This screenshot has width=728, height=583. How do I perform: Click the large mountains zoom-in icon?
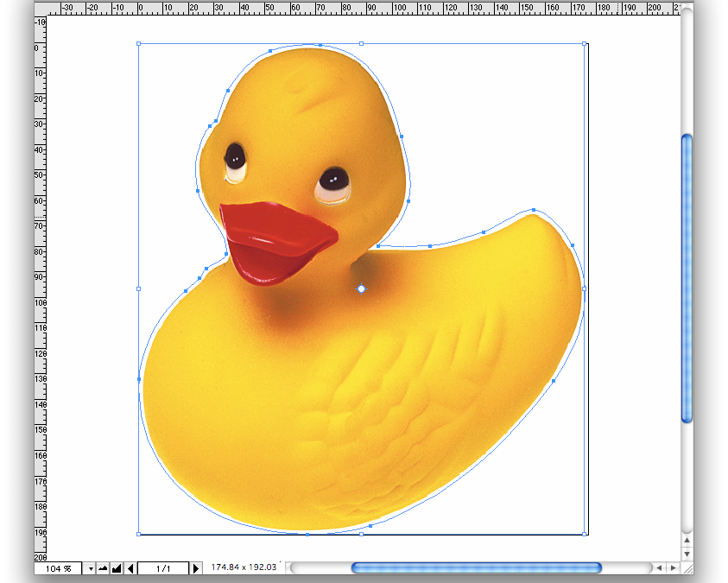[x=116, y=568]
